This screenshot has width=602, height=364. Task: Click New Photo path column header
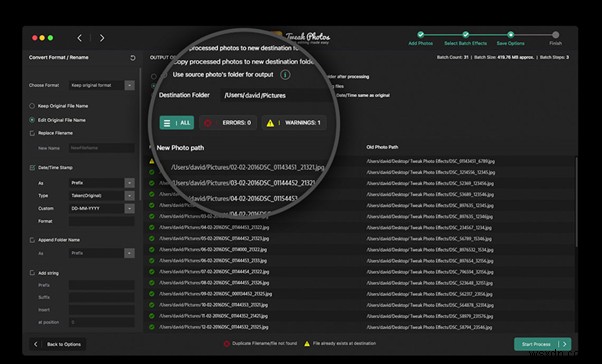tap(180, 148)
